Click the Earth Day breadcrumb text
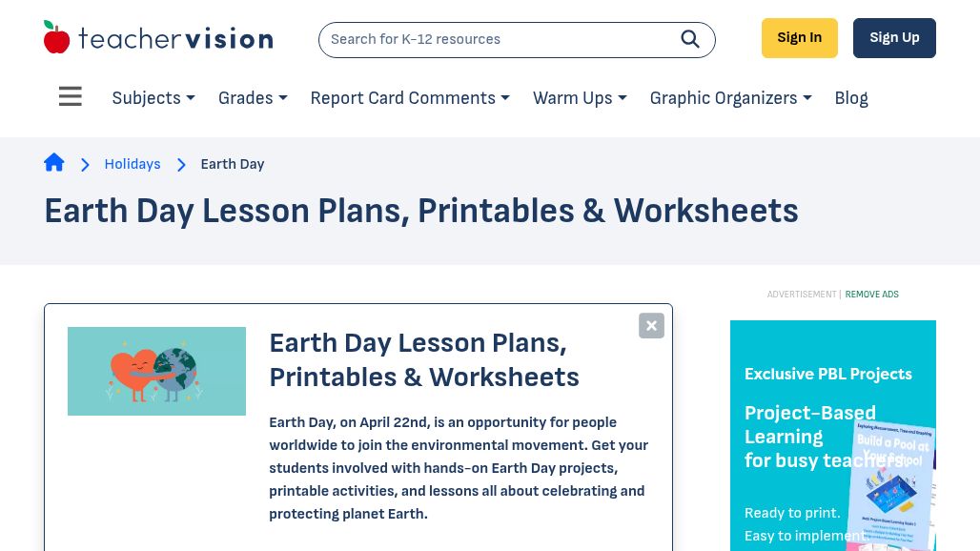Image resolution: width=980 pixels, height=551 pixels. (233, 164)
